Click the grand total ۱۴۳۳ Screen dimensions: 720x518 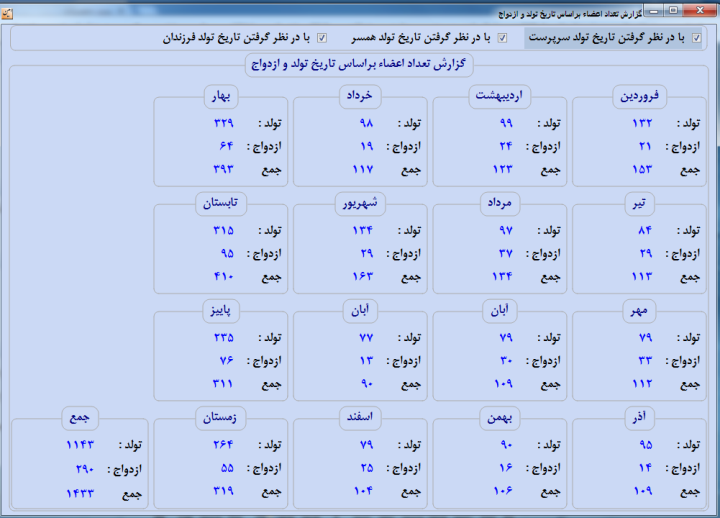tap(80, 493)
